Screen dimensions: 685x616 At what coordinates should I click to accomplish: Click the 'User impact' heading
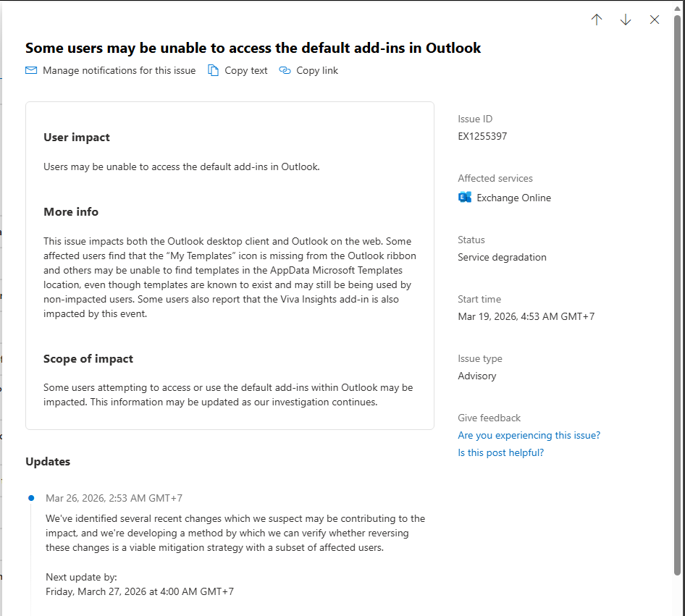(x=77, y=137)
